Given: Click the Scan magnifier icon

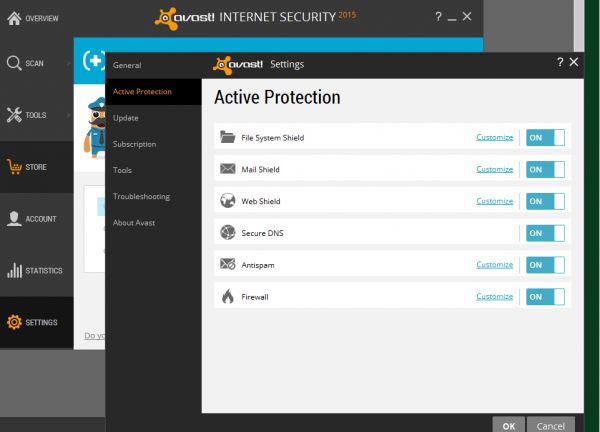Looking at the screenshot, I should (x=14, y=63).
